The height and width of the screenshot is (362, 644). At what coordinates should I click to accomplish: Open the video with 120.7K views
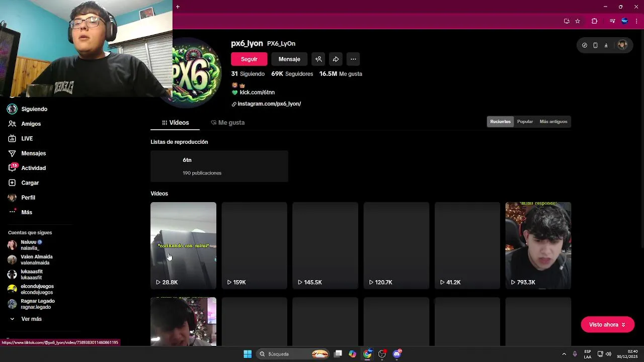tap(396, 245)
